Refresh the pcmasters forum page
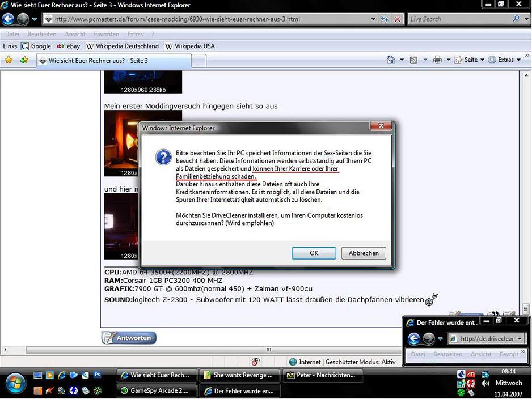Screen dimensions: 532x399 point(385,19)
